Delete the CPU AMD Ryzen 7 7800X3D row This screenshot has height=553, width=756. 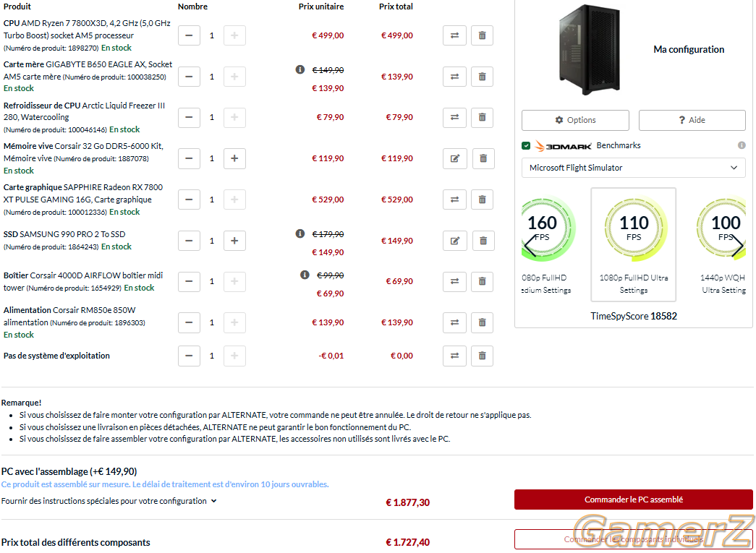tap(482, 35)
